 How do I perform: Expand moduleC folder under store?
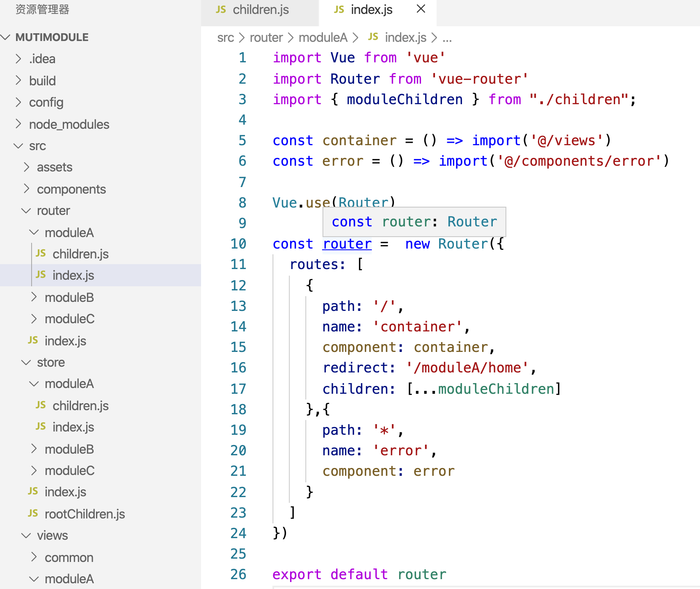tap(34, 470)
